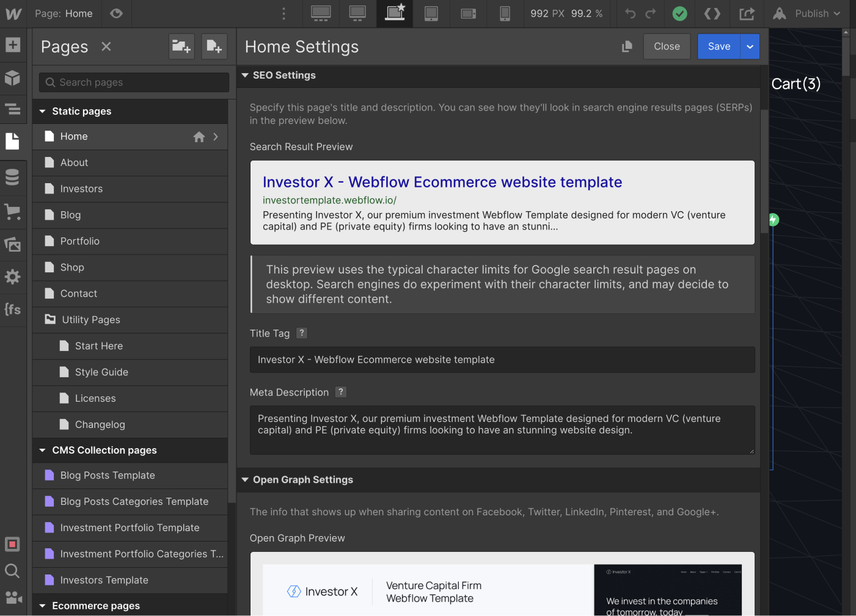Open the Publish menu
The width and height of the screenshot is (856, 616).
point(807,13)
